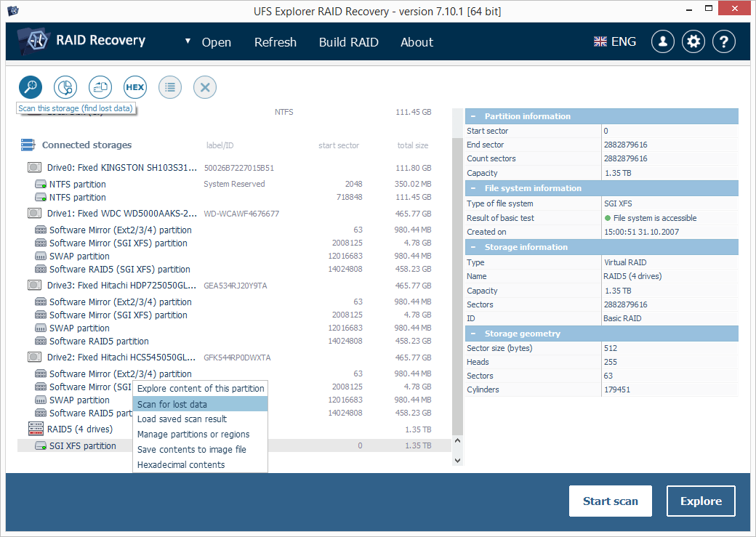Click the Drive2 Hitachi HCS disk icon
The width and height of the screenshot is (756, 537).
tap(34, 357)
